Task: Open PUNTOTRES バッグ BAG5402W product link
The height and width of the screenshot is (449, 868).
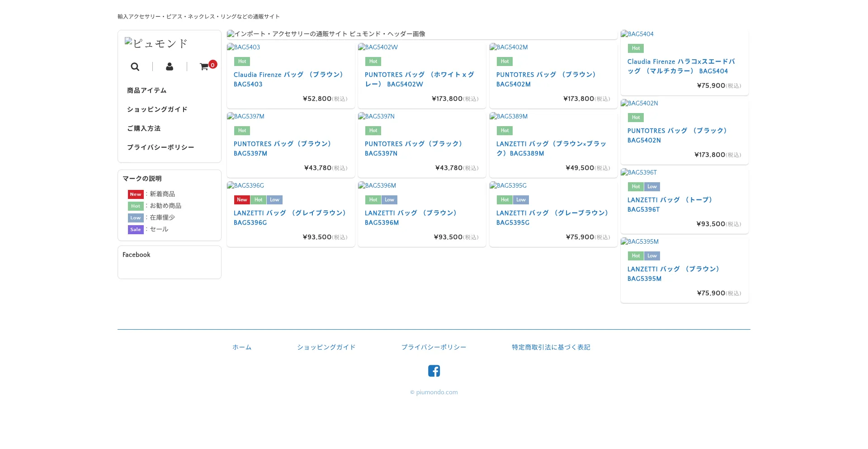Action: (420, 79)
